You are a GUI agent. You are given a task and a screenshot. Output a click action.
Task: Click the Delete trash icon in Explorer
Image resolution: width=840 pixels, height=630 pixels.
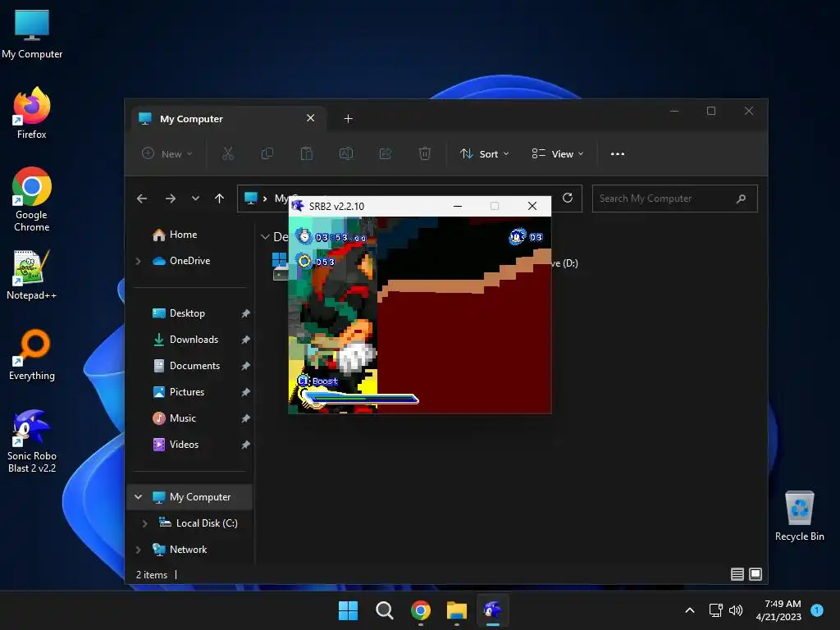click(424, 153)
